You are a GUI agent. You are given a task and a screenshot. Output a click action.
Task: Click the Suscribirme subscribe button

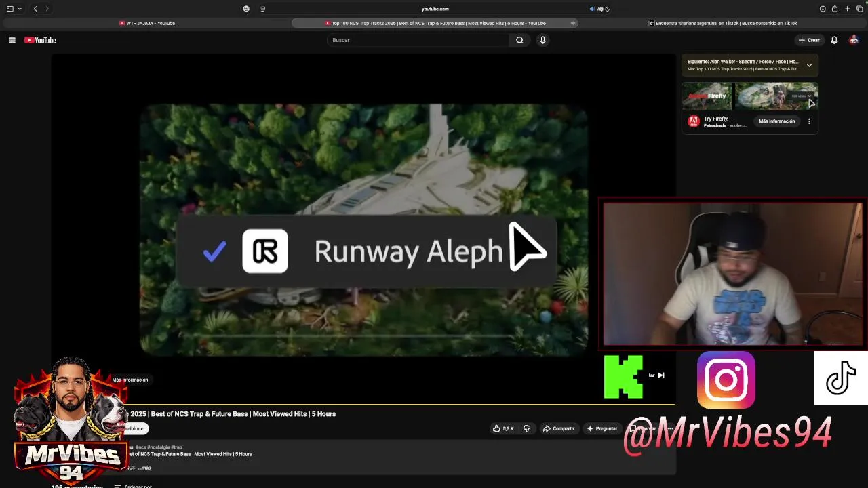135,428
